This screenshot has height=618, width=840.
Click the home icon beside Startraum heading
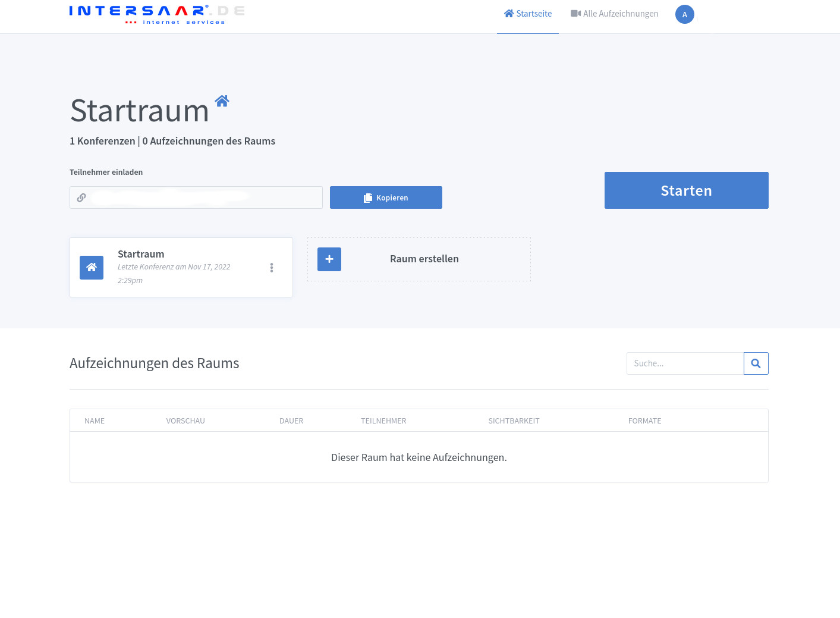click(222, 101)
